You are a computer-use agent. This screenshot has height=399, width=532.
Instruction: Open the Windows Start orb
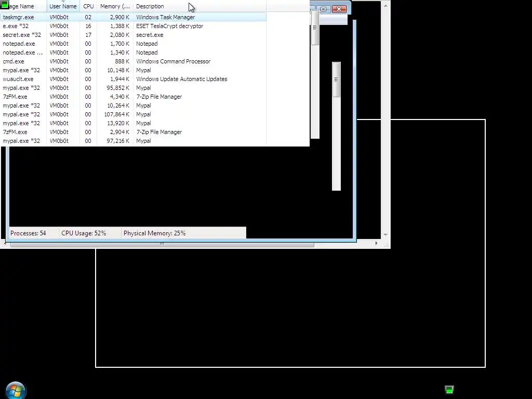pos(16,391)
